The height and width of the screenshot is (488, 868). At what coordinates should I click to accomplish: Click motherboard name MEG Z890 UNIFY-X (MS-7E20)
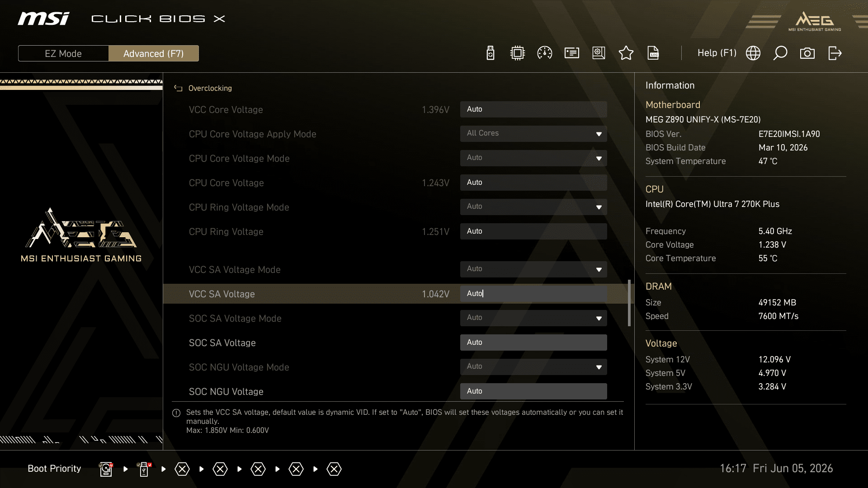point(703,120)
